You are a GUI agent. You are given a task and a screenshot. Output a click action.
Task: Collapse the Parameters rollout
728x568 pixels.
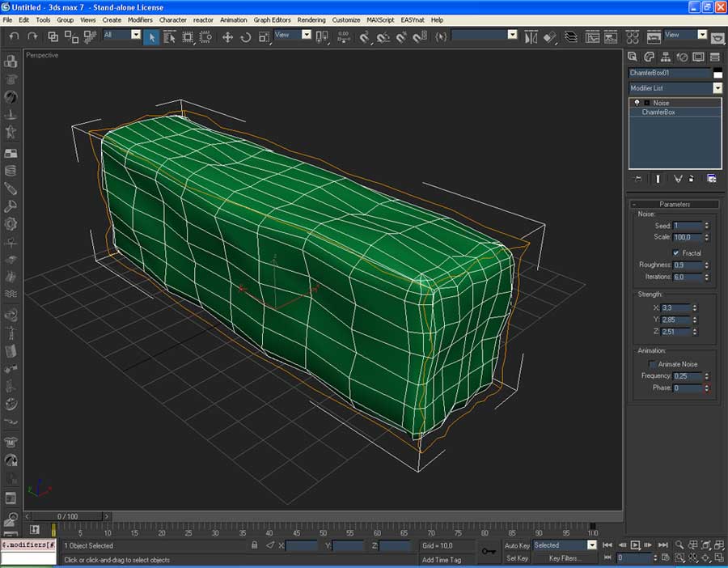pos(675,204)
